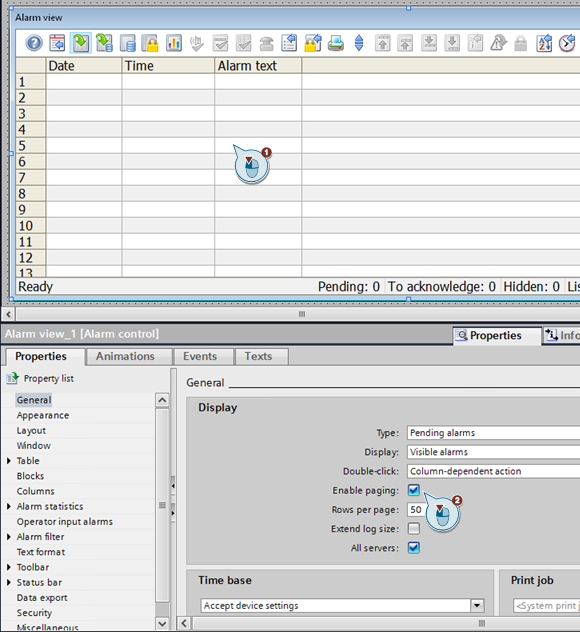Show the short-term archive list icon
This screenshot has width=580, height=632.
(x=104, y=43)
